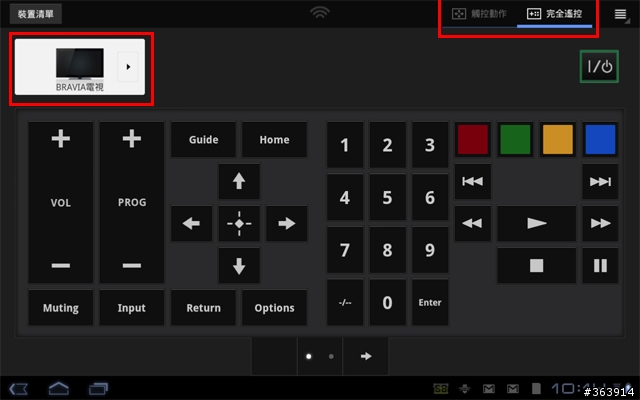Screen dimensions: 640x400
Task: Switch to the 觸控動作 tab
Action: click(x=479, y=14)
